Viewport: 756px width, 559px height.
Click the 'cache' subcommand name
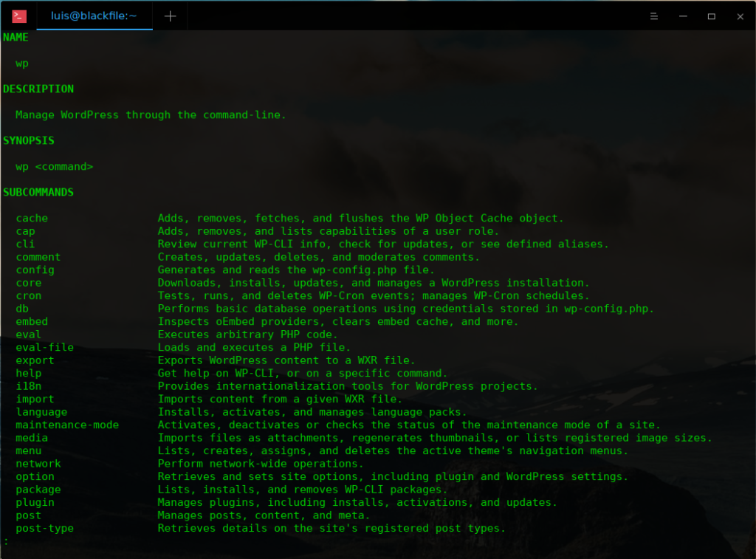coord(32,219)
